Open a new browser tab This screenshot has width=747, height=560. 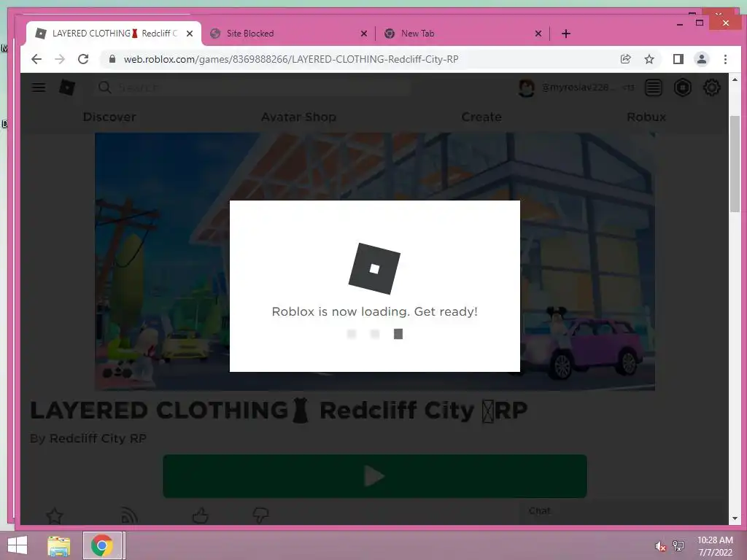(x=565, y=34)
